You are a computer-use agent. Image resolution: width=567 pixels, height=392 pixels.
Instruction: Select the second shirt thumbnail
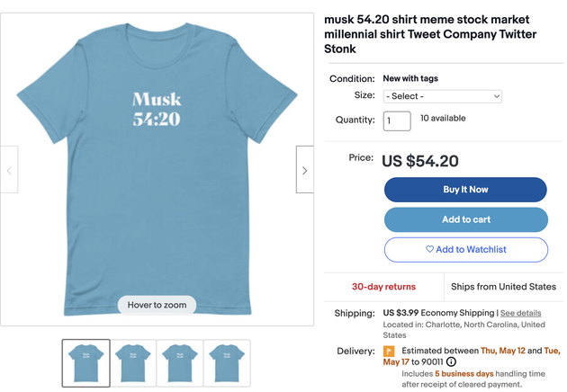(132, 362)
